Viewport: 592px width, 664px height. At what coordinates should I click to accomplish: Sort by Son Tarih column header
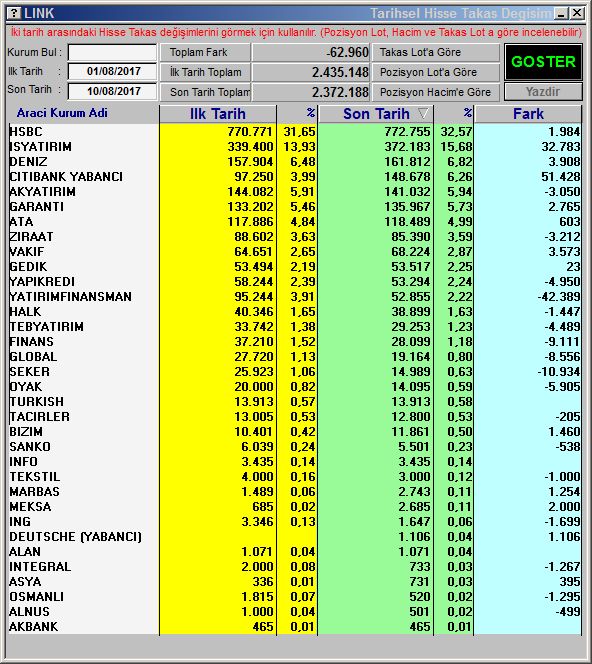pos(376,114)
